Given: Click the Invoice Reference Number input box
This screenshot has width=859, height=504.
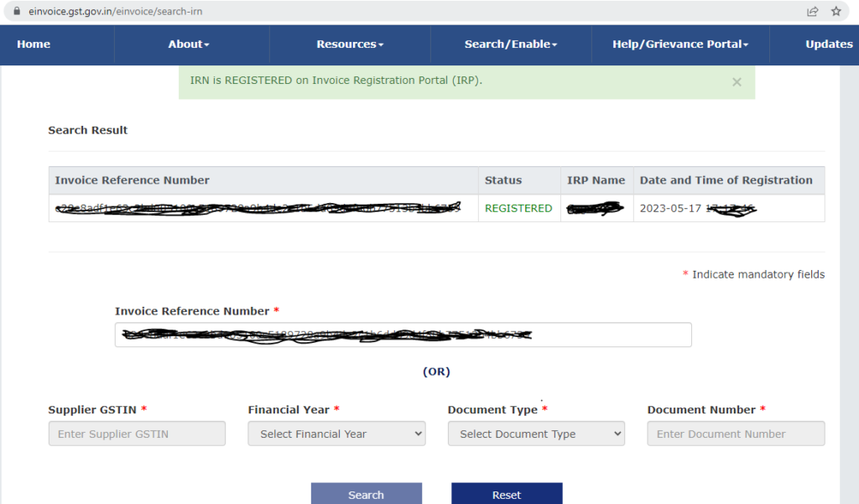Looking at the screenshot, I should [x=403, y=335].
